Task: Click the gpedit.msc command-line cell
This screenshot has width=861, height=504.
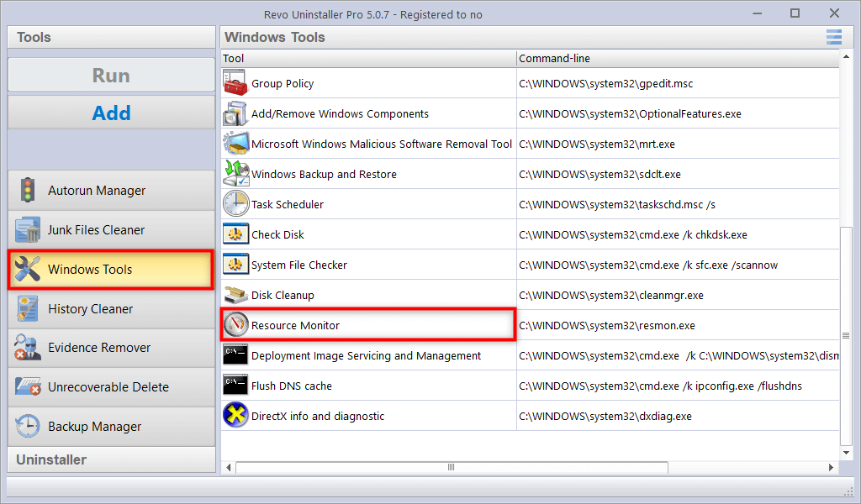Action: point(679,83)
